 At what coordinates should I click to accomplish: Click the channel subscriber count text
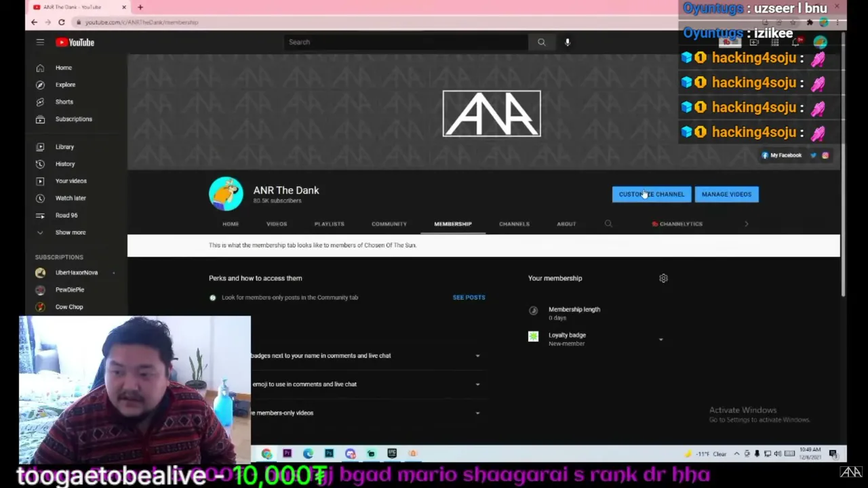coord(277,201)
